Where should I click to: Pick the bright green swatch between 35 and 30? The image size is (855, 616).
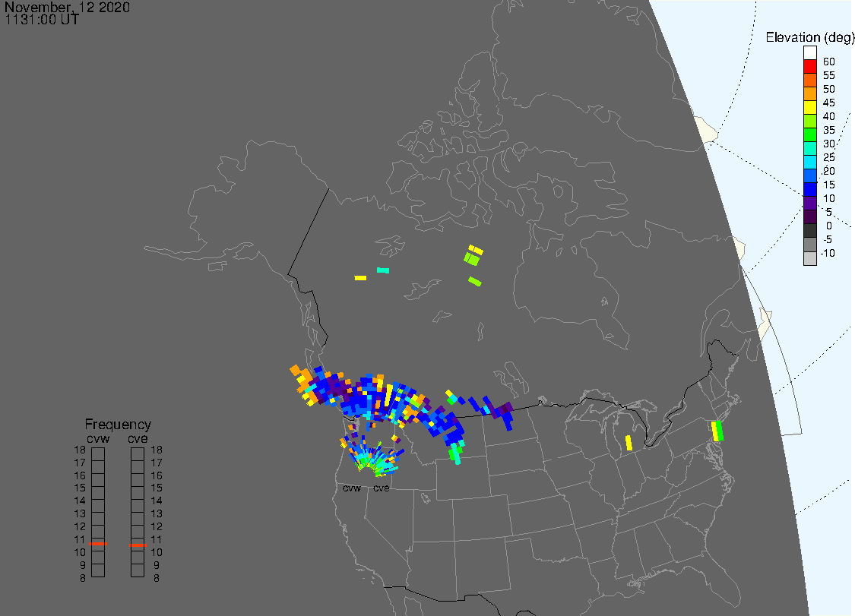809,134
